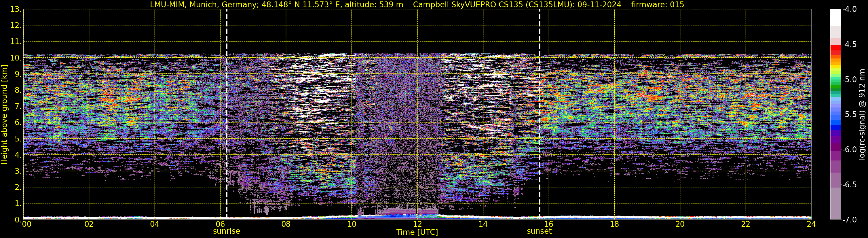The height and width of the screenshot is (238, 868).
Task: Click the 'log(rc-signal) @ 912 nm' colorbar label
Action: coord(862,114)
